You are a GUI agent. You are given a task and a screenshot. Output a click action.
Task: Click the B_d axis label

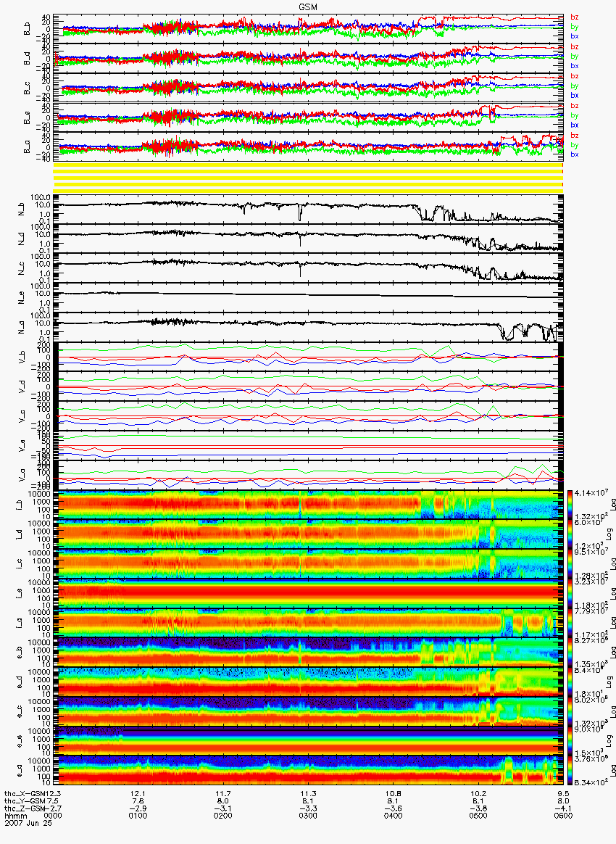pos(26,59)
